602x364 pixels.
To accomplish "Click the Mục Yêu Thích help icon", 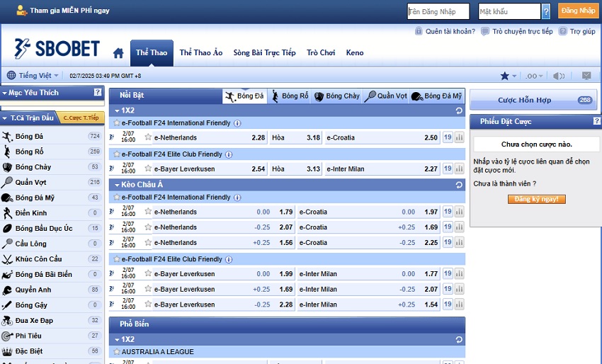I will [98, 92].
